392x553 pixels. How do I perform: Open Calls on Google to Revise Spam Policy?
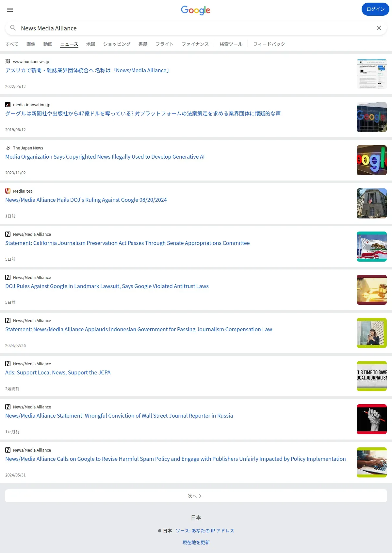(x=175, y=459)
